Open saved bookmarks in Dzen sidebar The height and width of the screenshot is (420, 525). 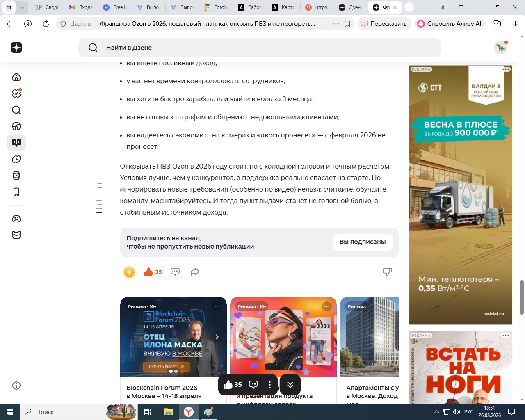(16, 192)
